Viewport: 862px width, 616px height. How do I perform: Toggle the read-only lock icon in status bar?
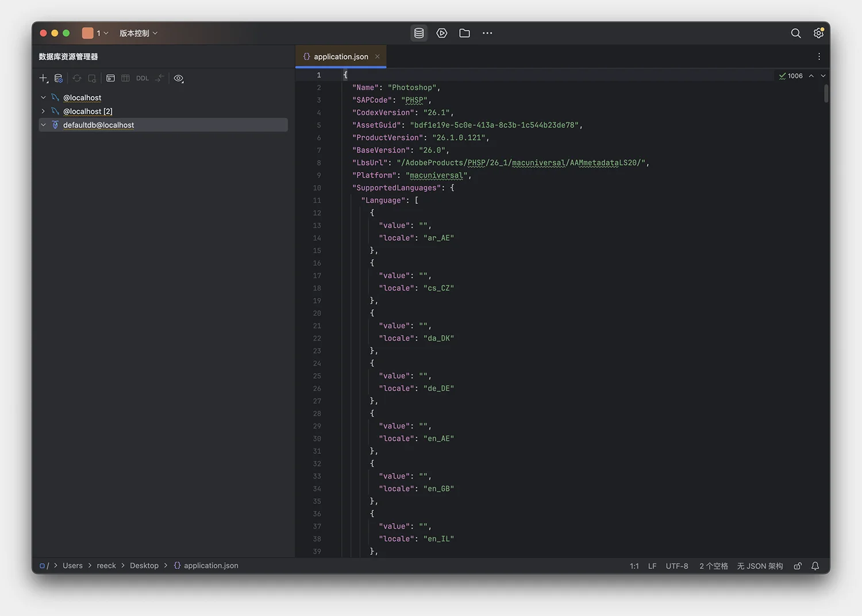(798, 566)
